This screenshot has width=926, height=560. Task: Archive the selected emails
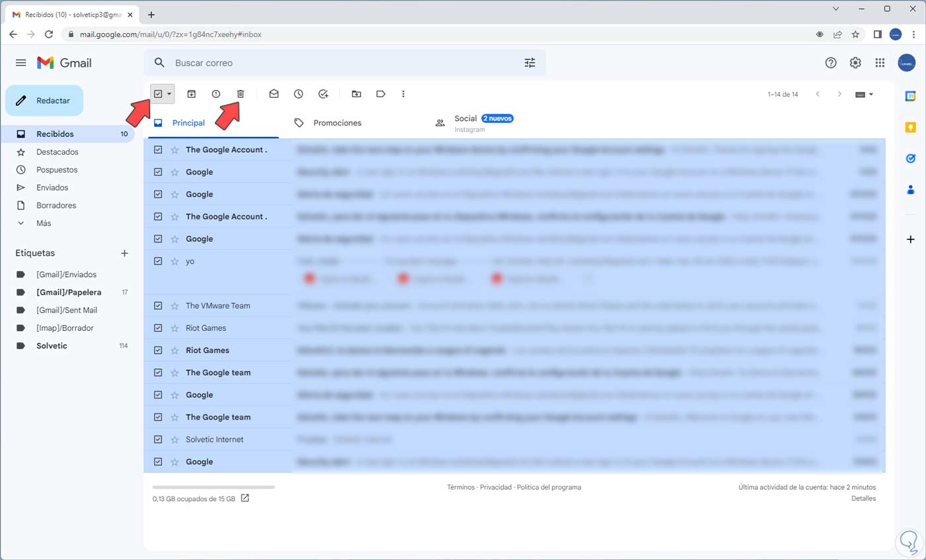tap(191, 94)
